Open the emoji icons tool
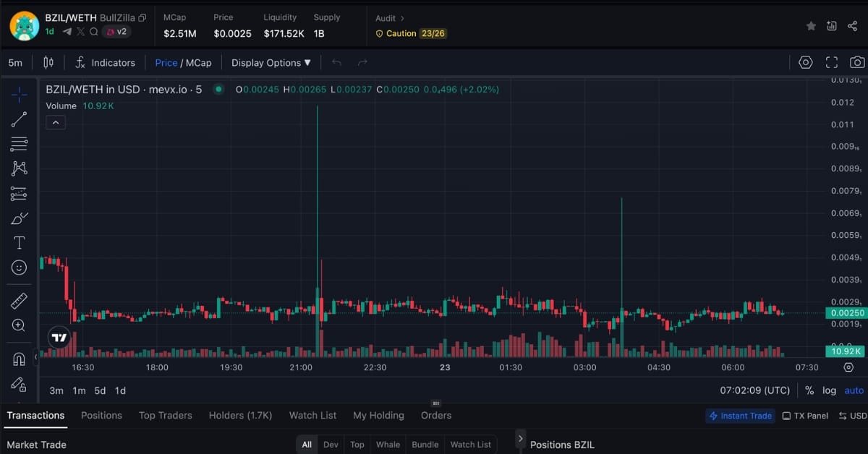The width and height of the screenshot is (868, 454). point(19,267)
